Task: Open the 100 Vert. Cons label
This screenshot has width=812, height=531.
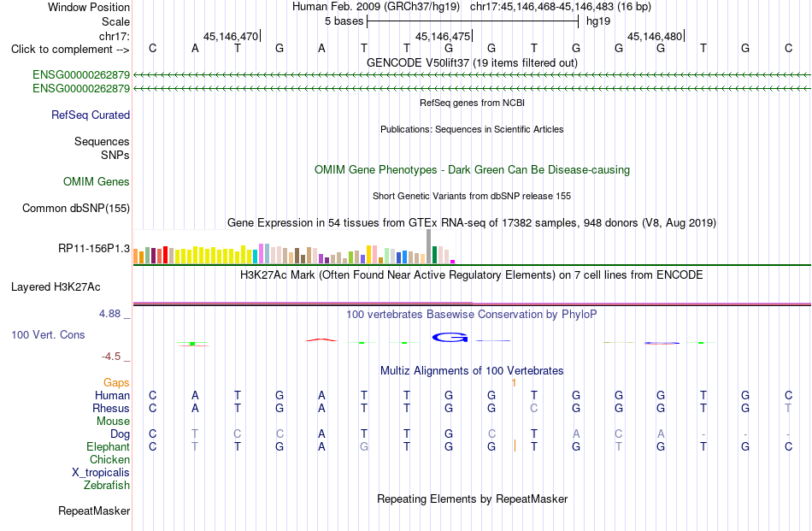Action: [48, 334]
